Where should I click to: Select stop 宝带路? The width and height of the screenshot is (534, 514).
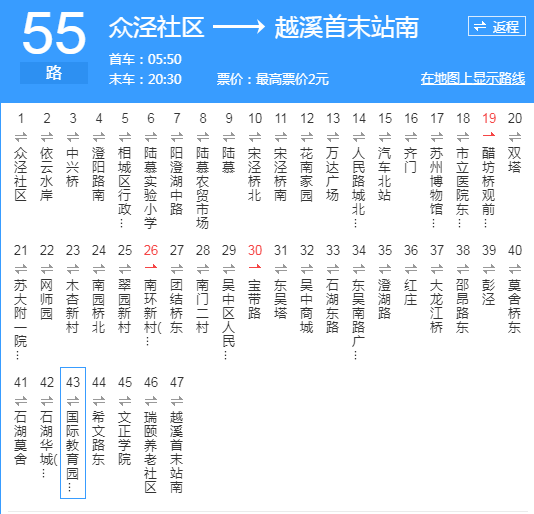(x=255, y=299)
